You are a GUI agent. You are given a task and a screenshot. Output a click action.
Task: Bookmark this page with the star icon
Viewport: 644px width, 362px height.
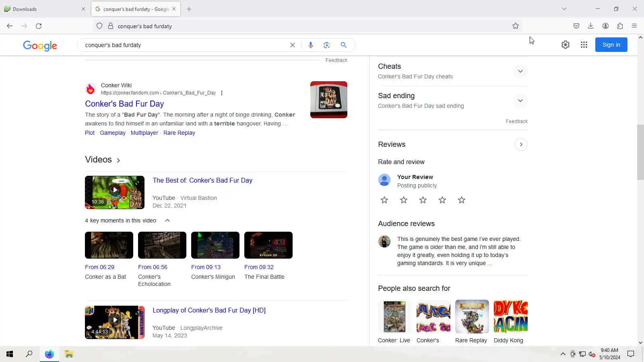tap(516, 26)
